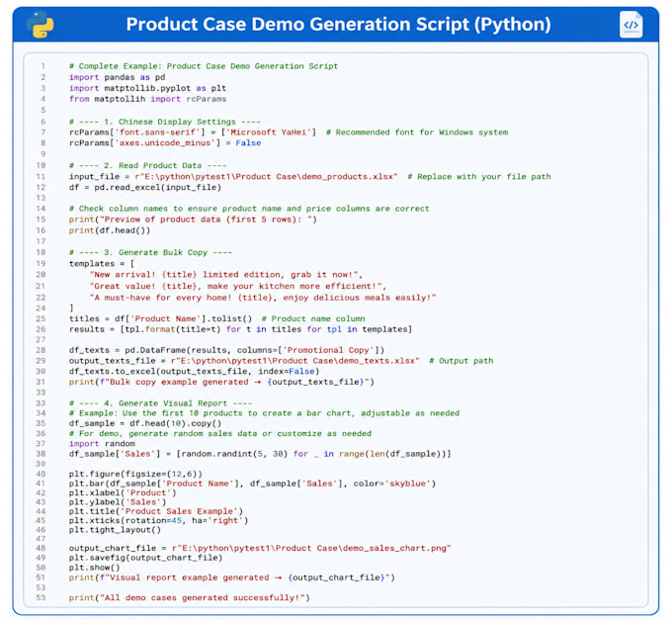Click the comment "4. Generate Visual Report"
The height and width of the screenshot is (620, 672).
(x=161, y=403)
